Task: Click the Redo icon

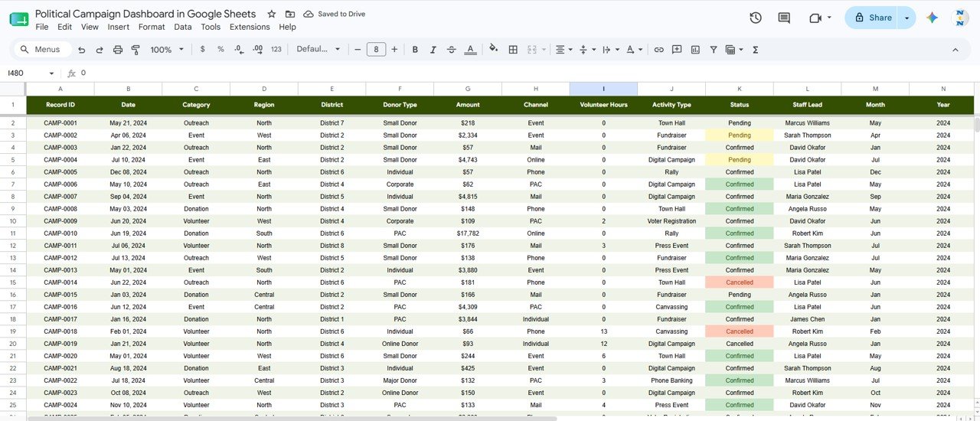Action: (100, 50)
